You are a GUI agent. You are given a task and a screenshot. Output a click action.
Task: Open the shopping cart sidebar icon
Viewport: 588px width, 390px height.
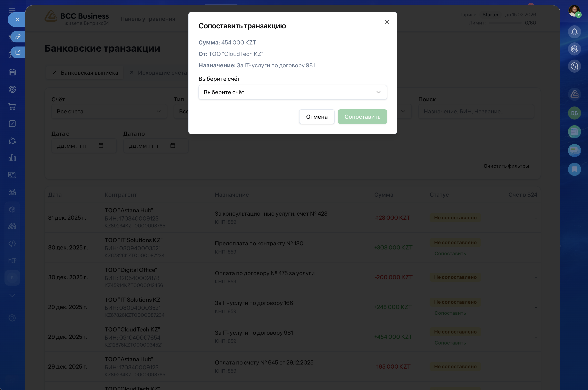click(x=12, y=106)
